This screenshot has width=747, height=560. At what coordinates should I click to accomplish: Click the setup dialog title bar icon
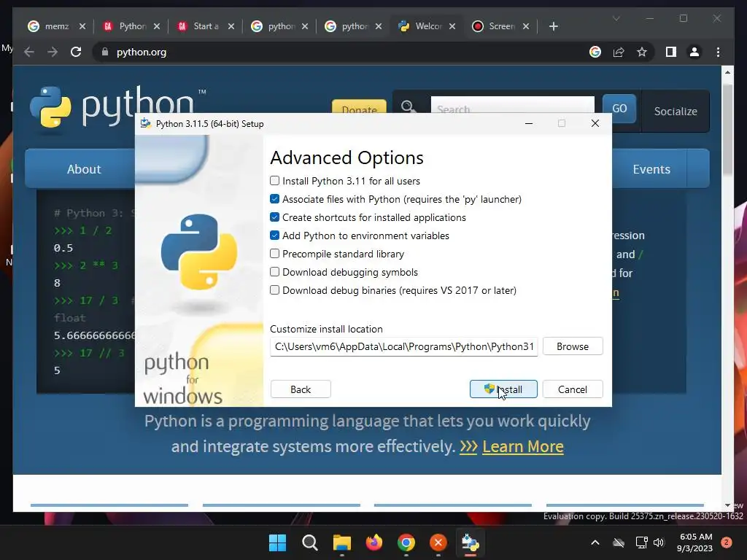pos(146,123)
